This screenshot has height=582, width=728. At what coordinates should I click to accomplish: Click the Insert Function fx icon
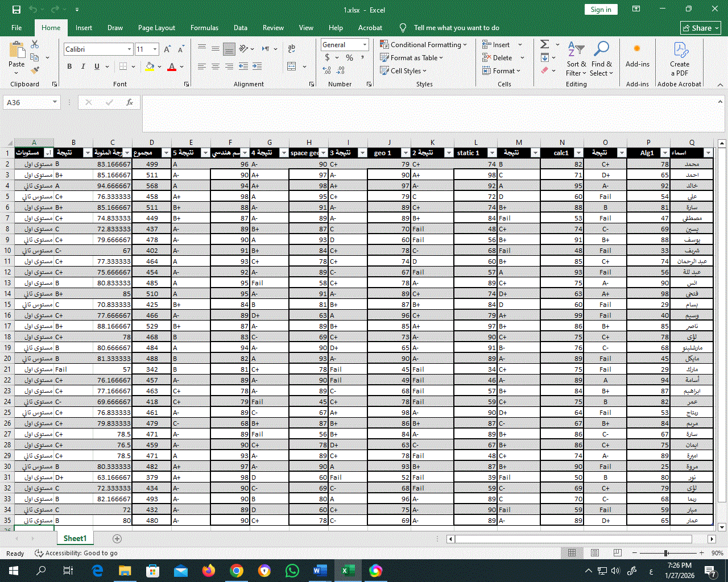(130, 102)
